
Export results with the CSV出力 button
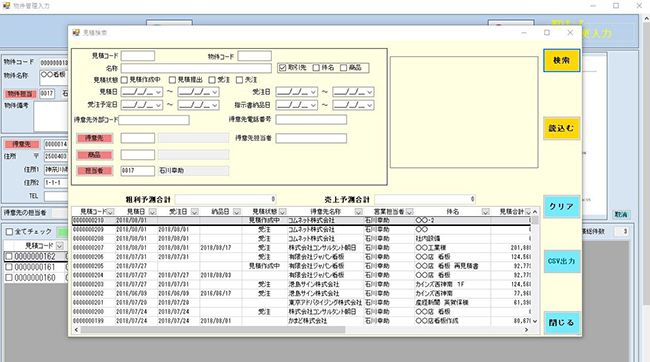tap(562, 261)
